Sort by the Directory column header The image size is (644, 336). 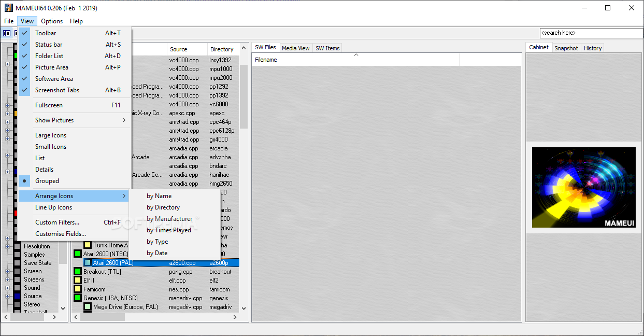click(223, 49)
